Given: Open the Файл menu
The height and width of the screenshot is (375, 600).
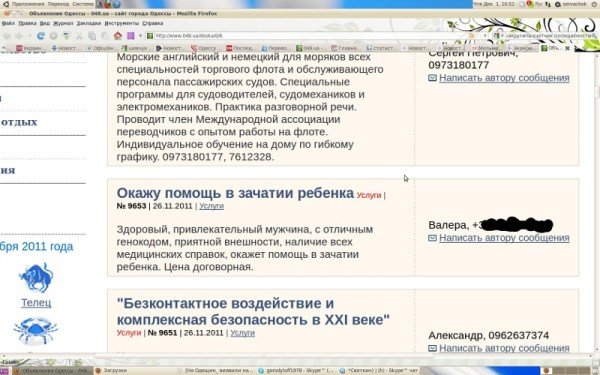Looking at the screenshot, I should [8, 23].
